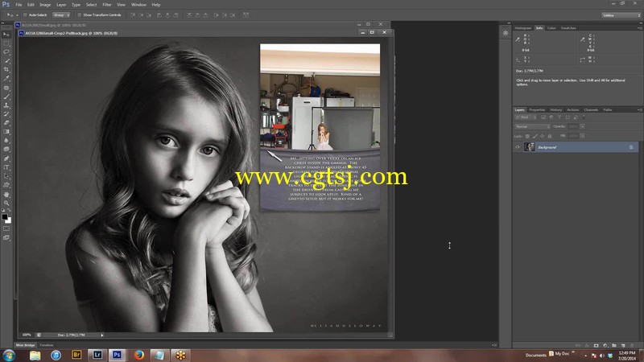
Task: Open the File menu
Action: pyautogui.click(x=19, y=5)
